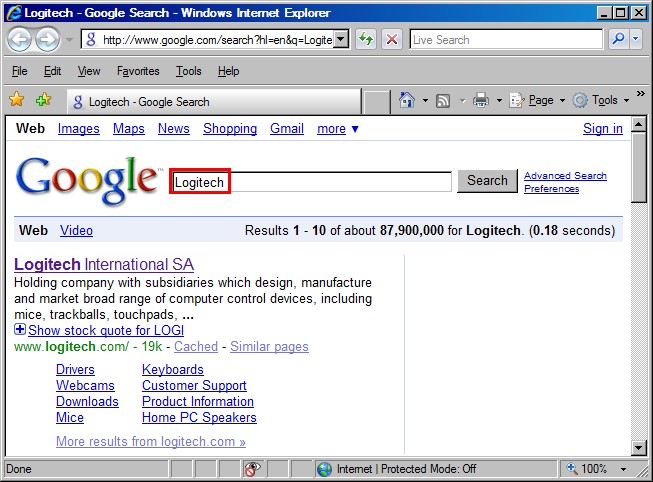653x482 pixels.
Task: Open the Product Information sitelink
Action: pyautogui.click(x=198, y=402)
